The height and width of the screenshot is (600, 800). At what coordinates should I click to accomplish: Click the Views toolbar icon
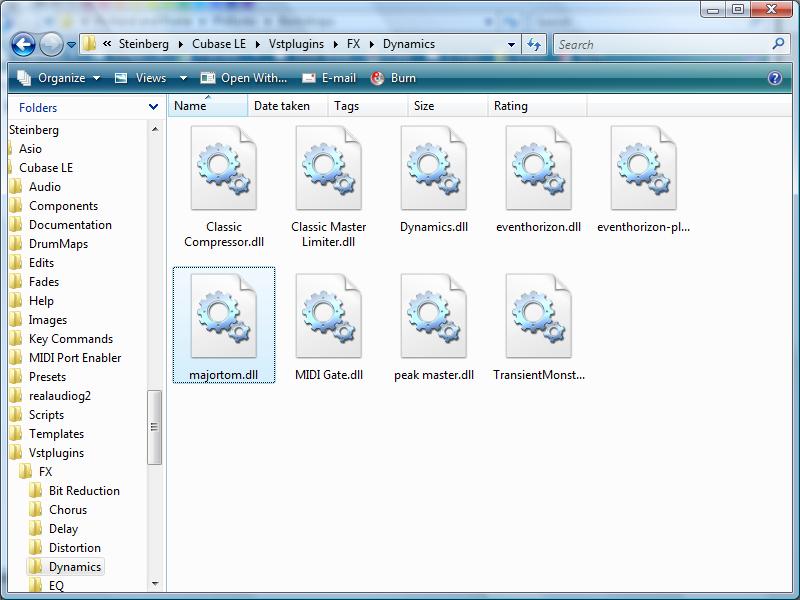(121, 78)
